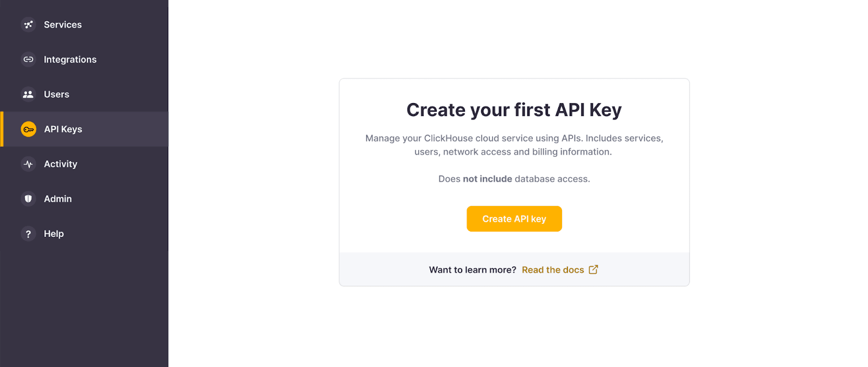Open the Help text label

click(x=54, y=234)
